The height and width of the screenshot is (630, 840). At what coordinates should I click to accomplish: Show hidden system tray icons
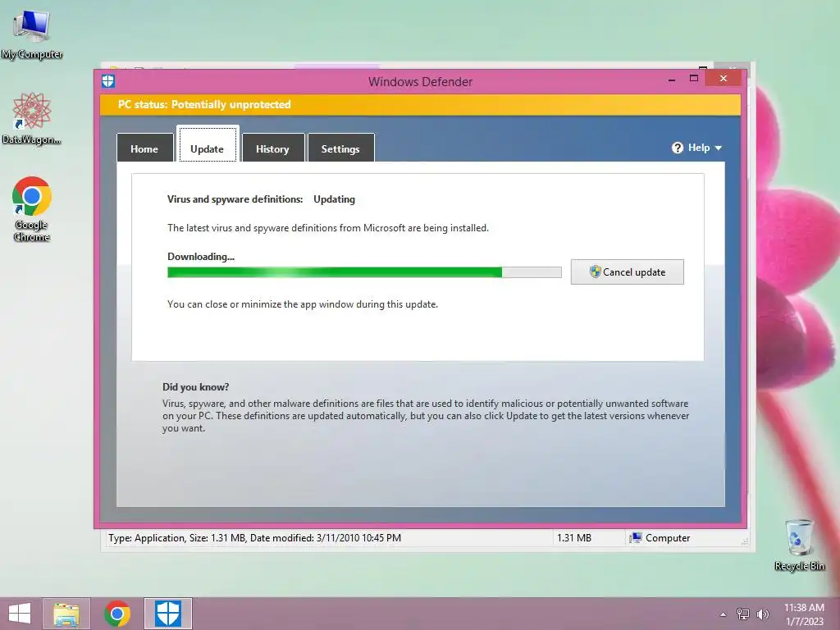click(x=724, y=614)
